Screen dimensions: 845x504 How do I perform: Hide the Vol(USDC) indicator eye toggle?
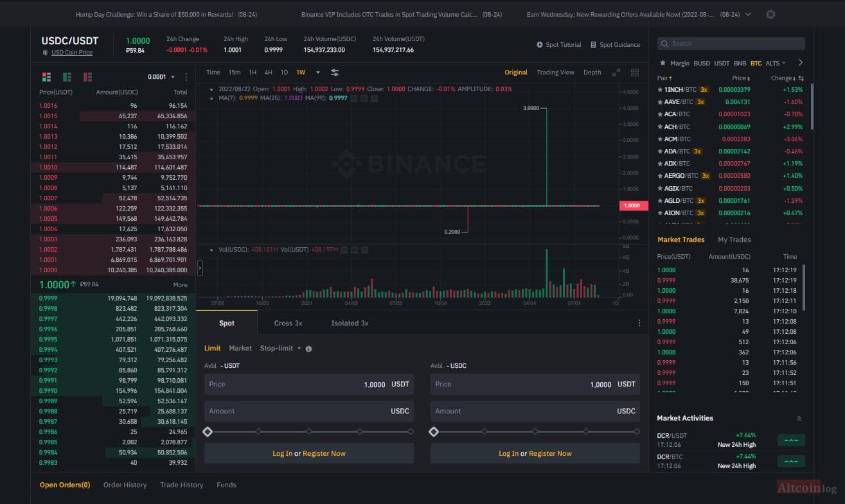(344, 250)
